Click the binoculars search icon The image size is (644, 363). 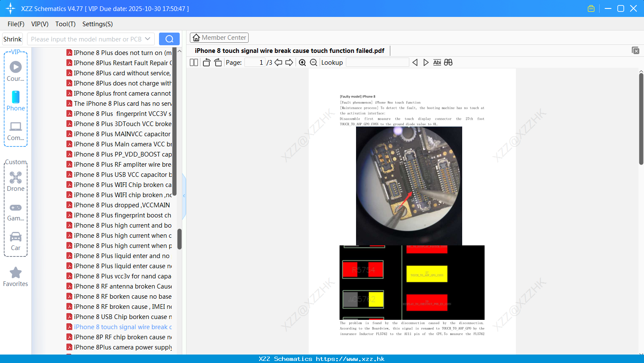448,63
